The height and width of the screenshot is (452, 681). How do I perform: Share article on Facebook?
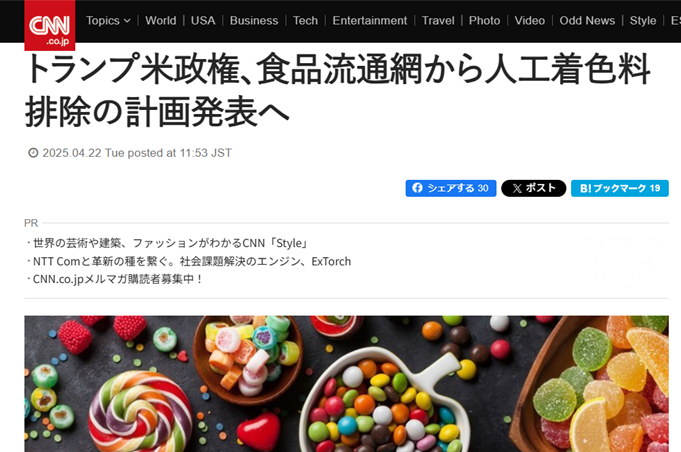tap(451, 188)
